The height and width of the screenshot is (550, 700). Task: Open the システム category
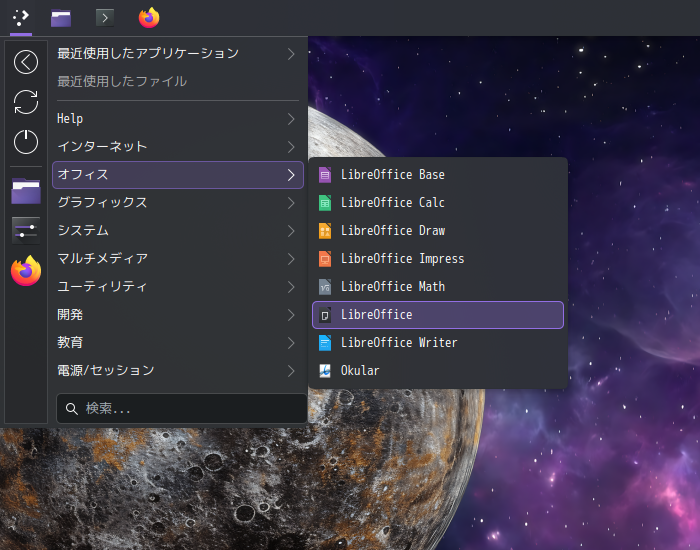pyautogui.click(x=178, y=231)
